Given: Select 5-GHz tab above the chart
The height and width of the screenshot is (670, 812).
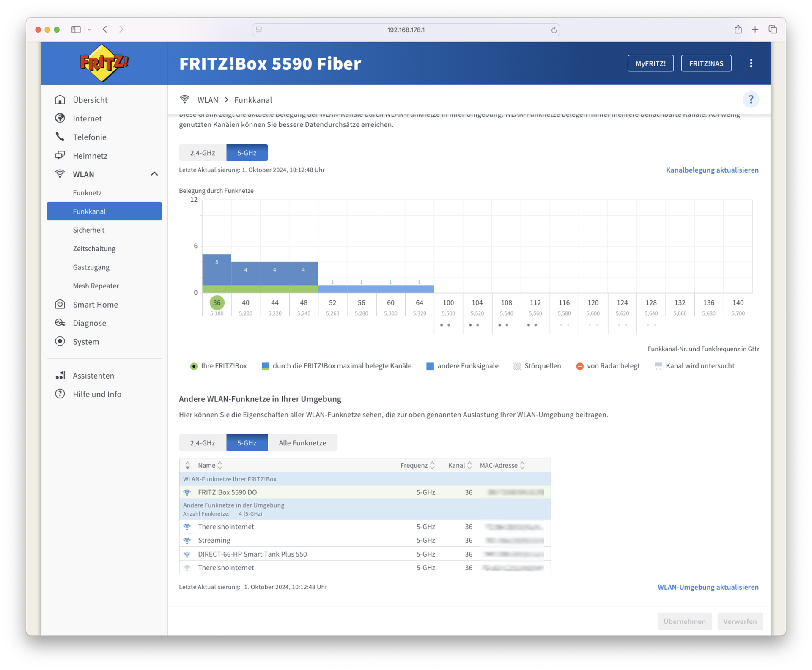Looking at the screenshot, I should 247,153.
